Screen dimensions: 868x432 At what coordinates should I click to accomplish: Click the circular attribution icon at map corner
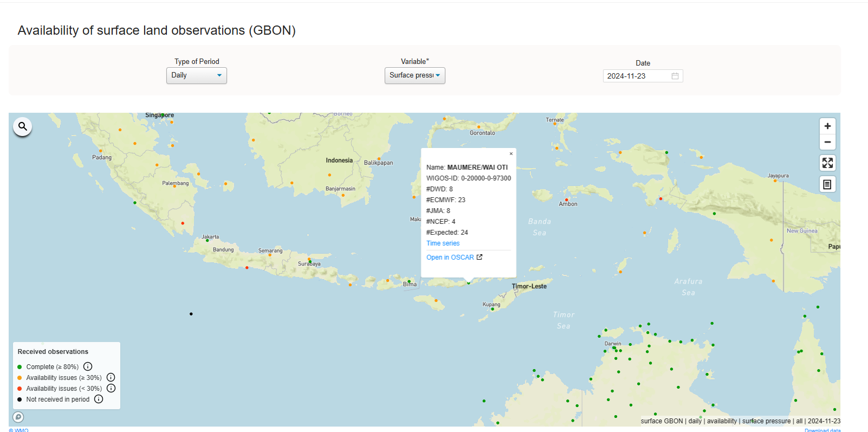[18, 417]
